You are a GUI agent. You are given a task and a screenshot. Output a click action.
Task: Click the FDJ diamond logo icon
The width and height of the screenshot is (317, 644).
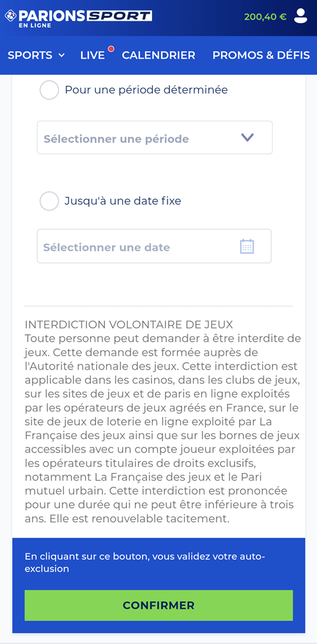tap(10, 16)
